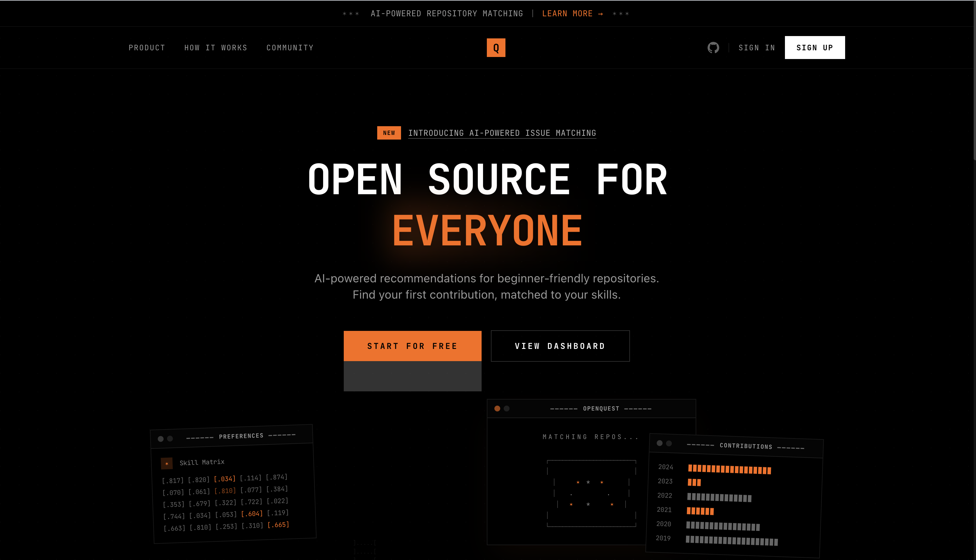Click the GitHub icon in the header

[x=713, y=48]
